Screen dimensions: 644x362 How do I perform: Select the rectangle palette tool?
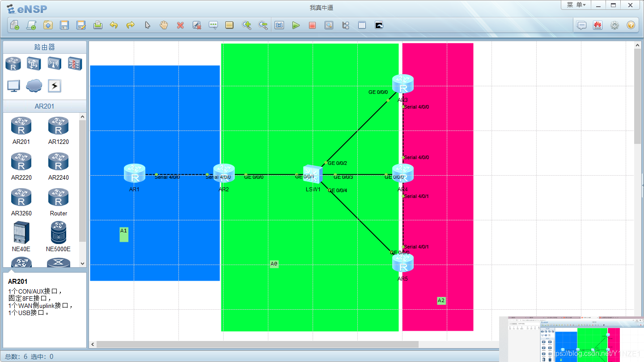[x=229, y=25]
